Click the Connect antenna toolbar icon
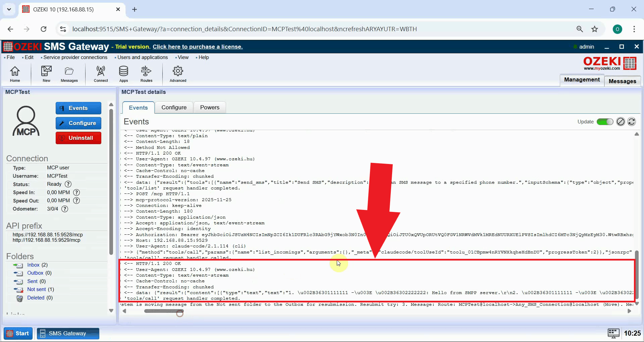Image resolution: width=644 pixels, height=342 pixels. (x=101, y=74)
